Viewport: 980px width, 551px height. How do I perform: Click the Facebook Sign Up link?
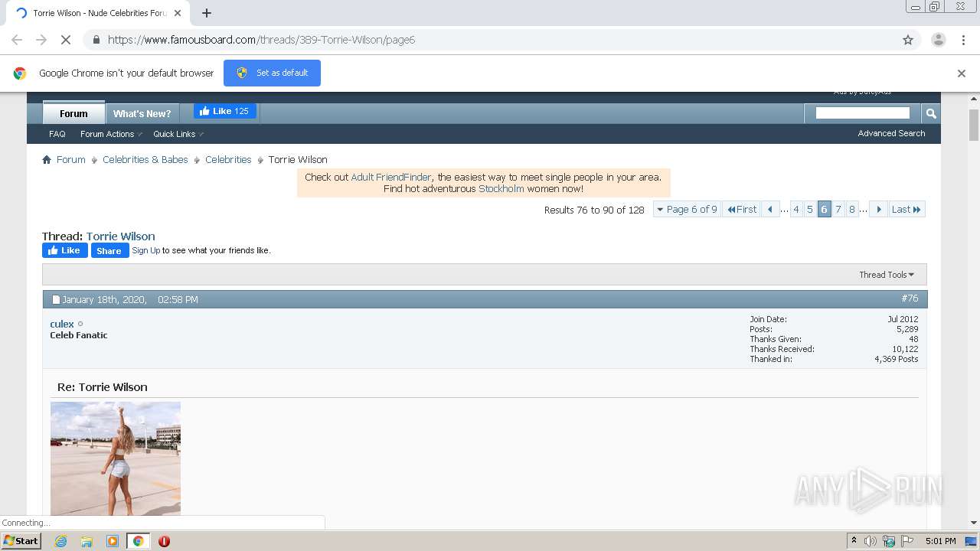point(145,250)
